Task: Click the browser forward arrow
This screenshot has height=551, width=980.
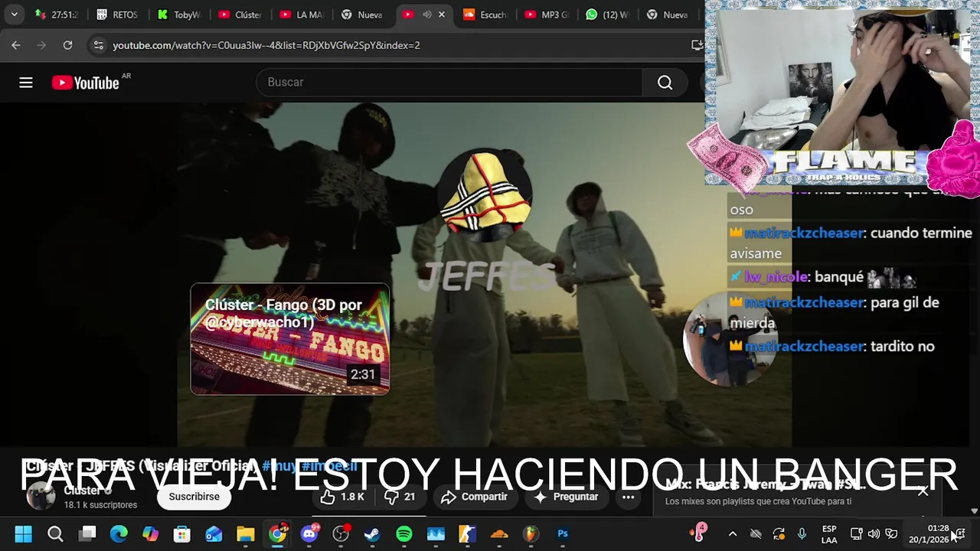Action: click(41, 45)
